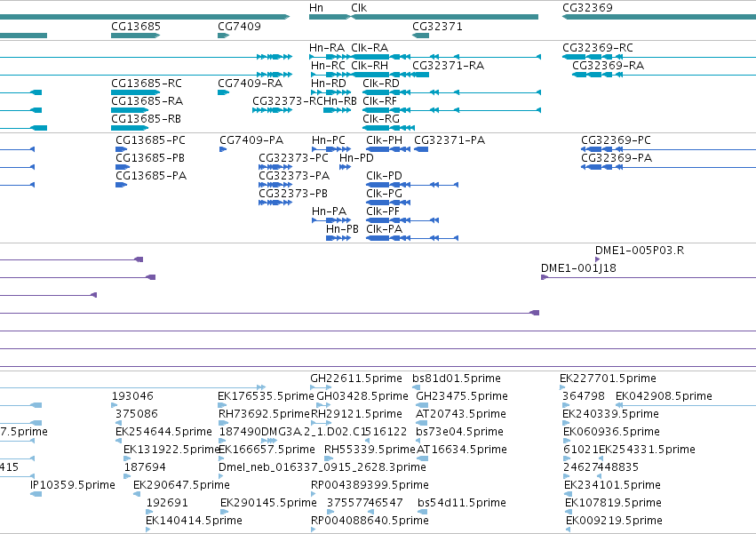
Task: Select protein Clk-PG
Action: point(388,203)
